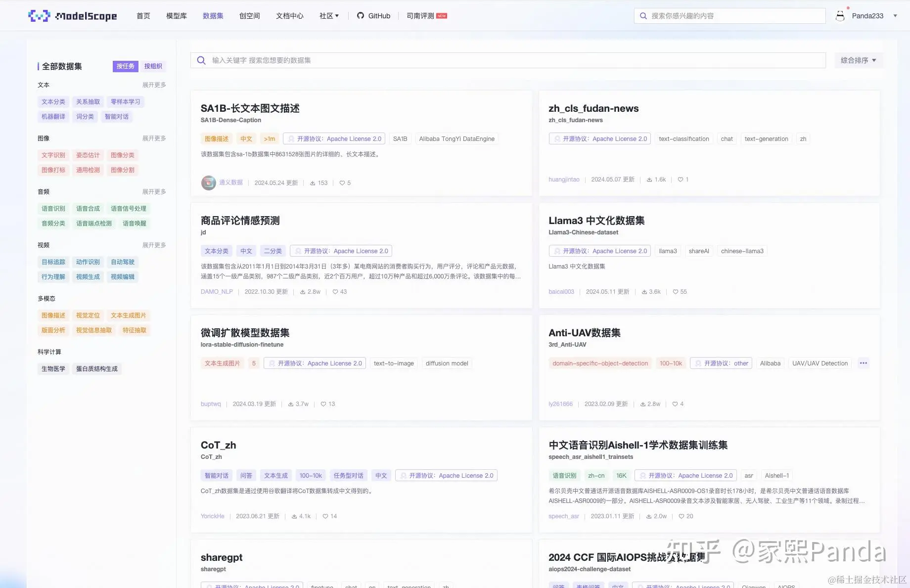Click the download icon on the CoT_zh card

(x=294, y=516)
